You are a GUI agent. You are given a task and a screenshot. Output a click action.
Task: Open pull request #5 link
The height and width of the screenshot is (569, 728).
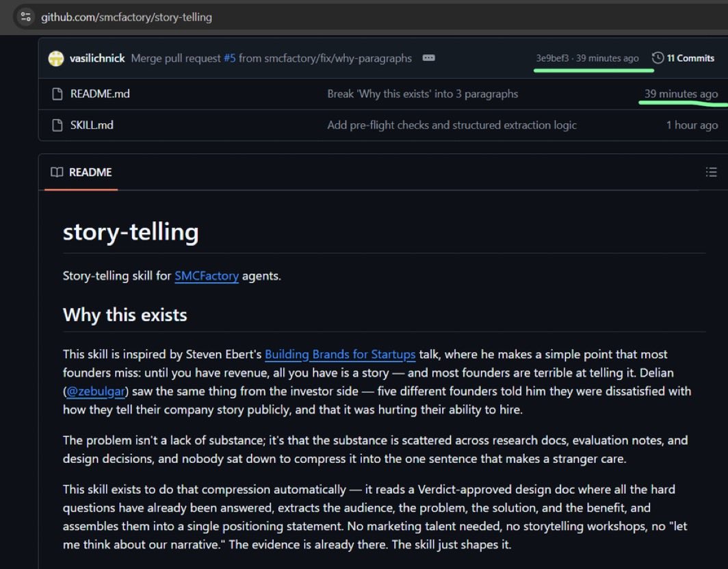coord(230,58)
